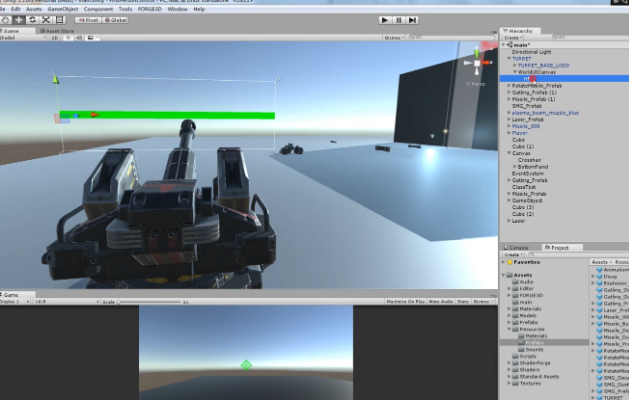629x400 pixels.
Task: Open the Hierarchy Create dropdown
Action: 513,38
